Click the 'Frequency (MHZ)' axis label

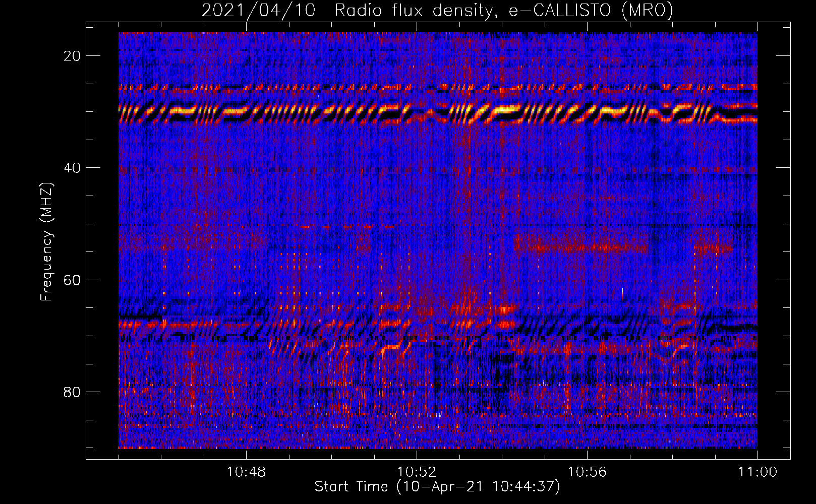tap(46, 242)
